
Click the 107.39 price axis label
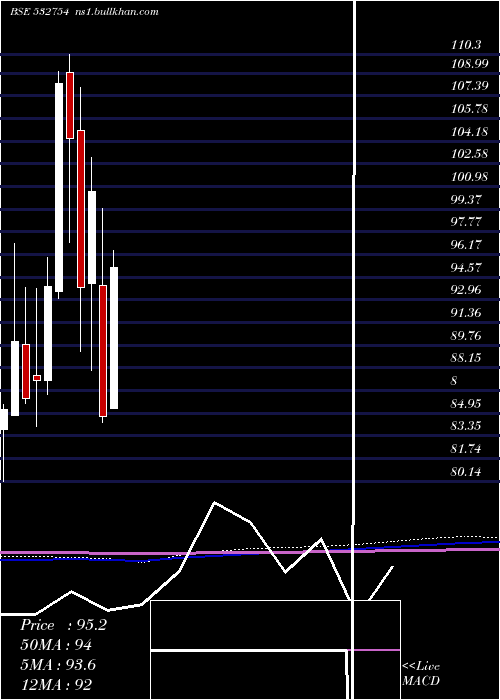(x=469, y=86)
